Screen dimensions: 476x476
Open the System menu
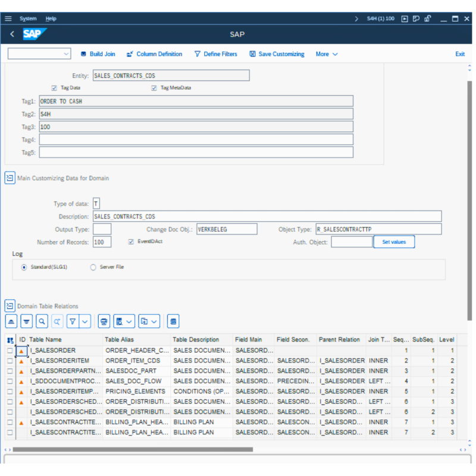point(28,18)
